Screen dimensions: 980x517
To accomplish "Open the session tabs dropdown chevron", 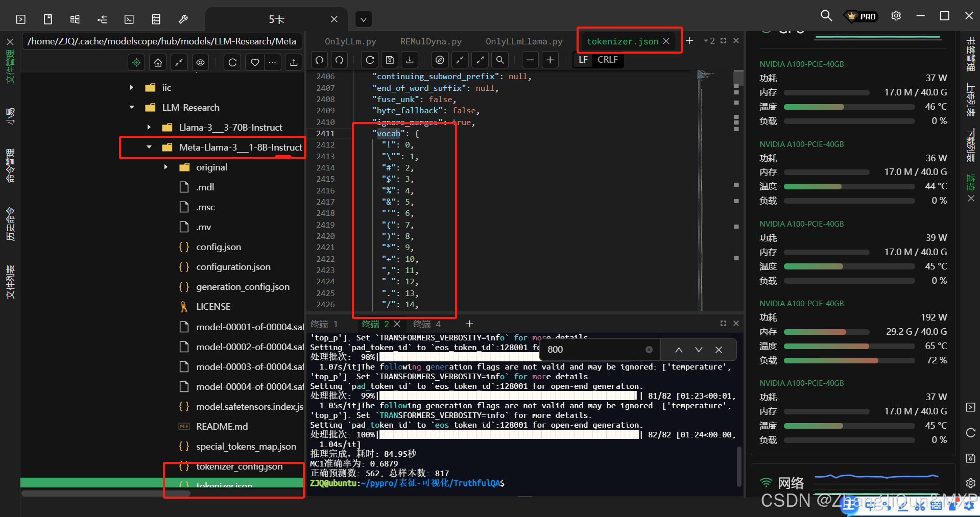I will click(363, 20).
